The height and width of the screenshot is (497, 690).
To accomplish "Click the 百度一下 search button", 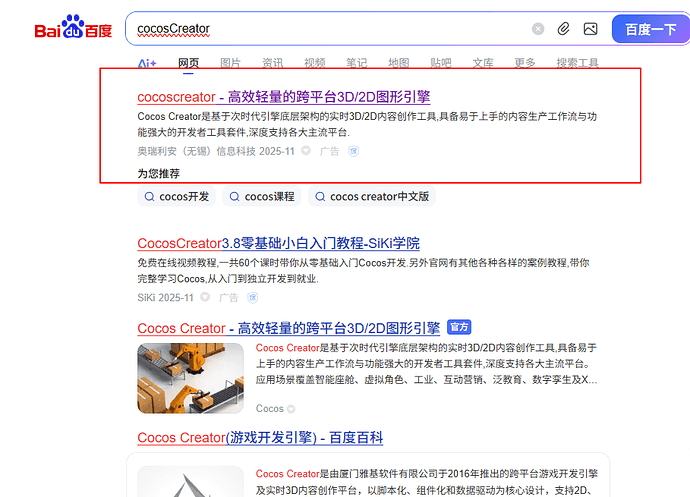I will point(651,29).
